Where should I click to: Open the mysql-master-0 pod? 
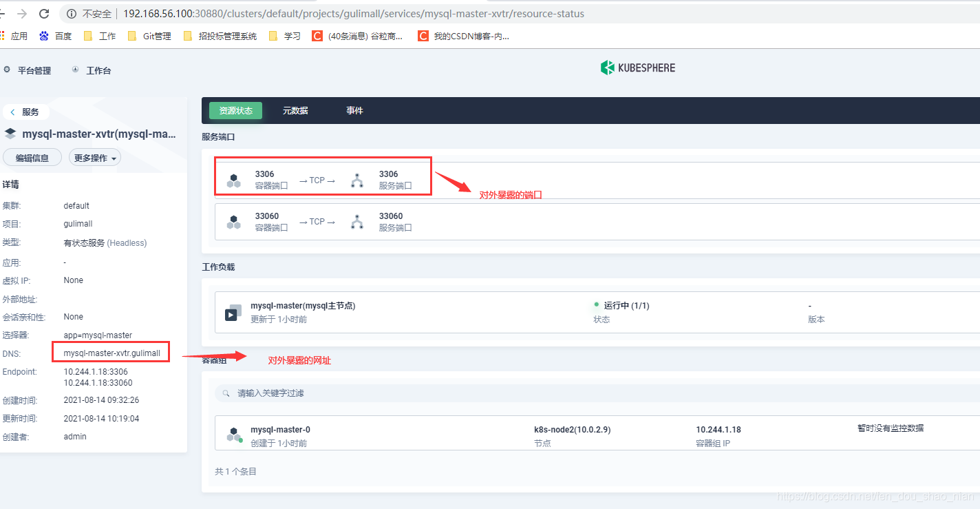click(x=280, y=429)
